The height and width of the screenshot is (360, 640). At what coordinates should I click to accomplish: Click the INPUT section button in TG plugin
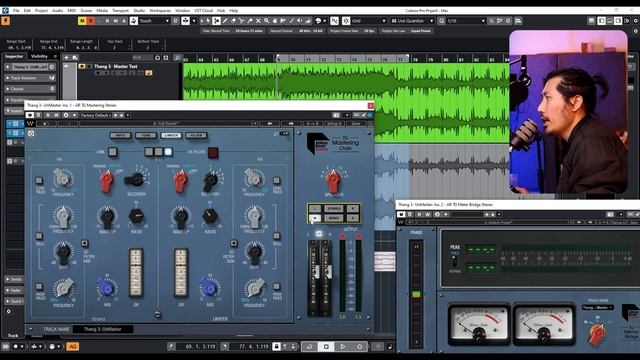(120, 135)
